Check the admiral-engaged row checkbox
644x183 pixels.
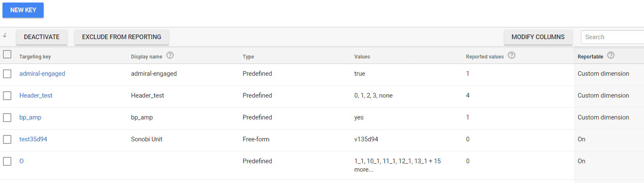pyautogui.click(x=7, y=74)
